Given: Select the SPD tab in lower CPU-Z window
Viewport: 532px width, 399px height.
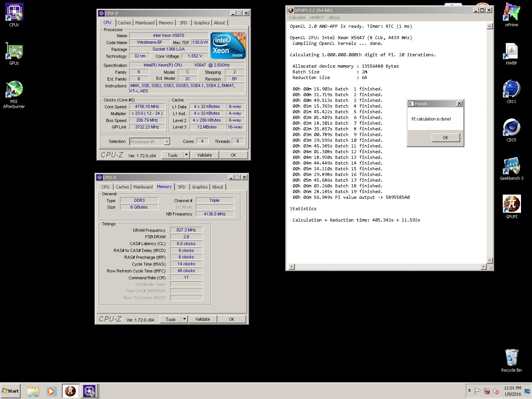Looking at the screenshot, I should [182, 187].
